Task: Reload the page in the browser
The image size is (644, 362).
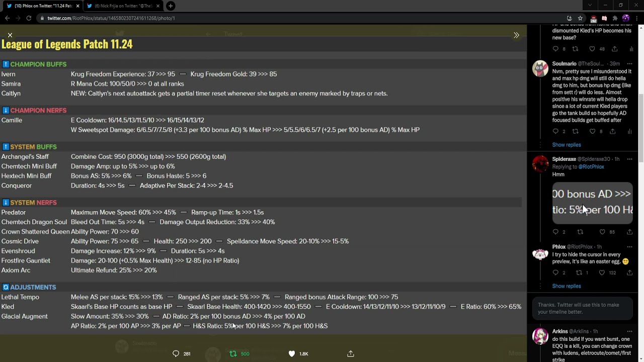Action: tap(29, 18)
